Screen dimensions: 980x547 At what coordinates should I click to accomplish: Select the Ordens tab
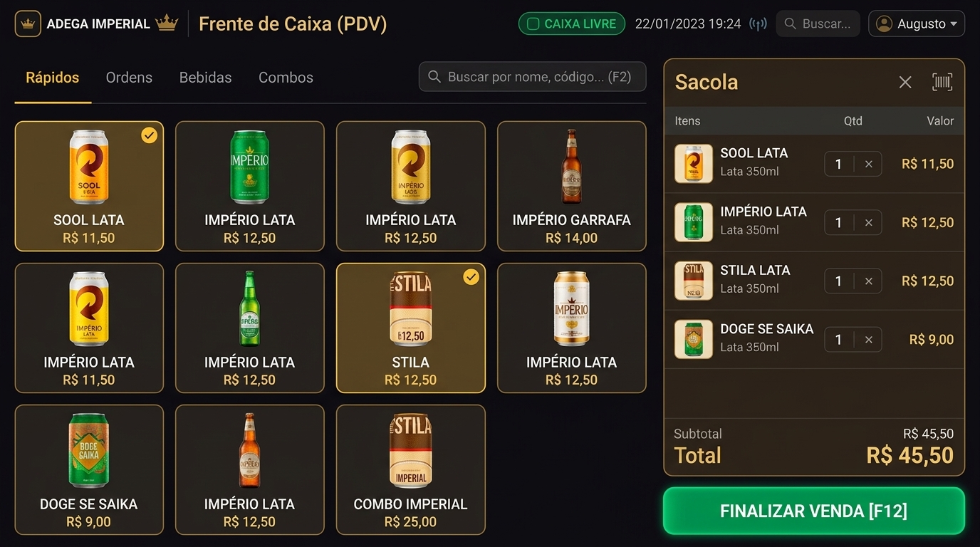(x=129, y=78)
